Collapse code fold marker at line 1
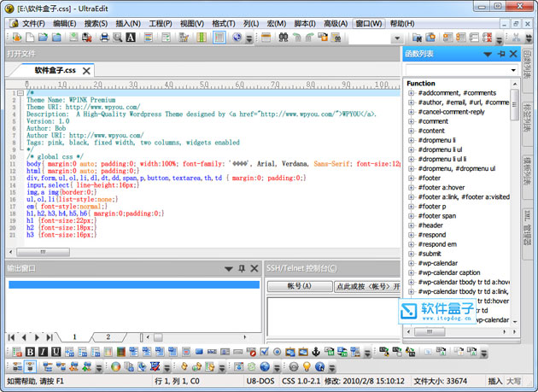The height and width of the screenshot is (392, 538). (x=20, y=93)
